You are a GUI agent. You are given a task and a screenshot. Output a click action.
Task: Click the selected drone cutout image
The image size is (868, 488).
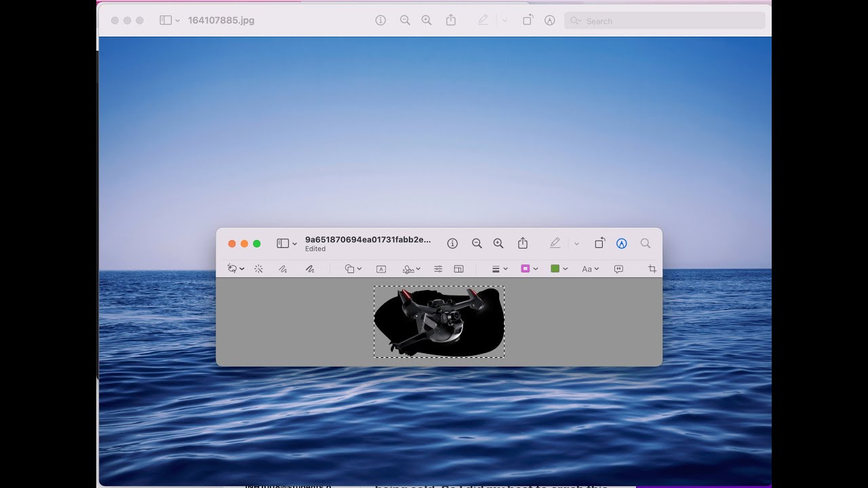coord(439,322)
